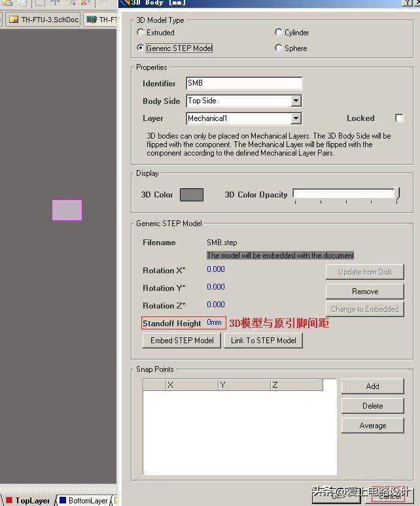The height and width of the screenshot is (506, 420).
Task: Click the Identifier text field
Action: pos(243,83)
